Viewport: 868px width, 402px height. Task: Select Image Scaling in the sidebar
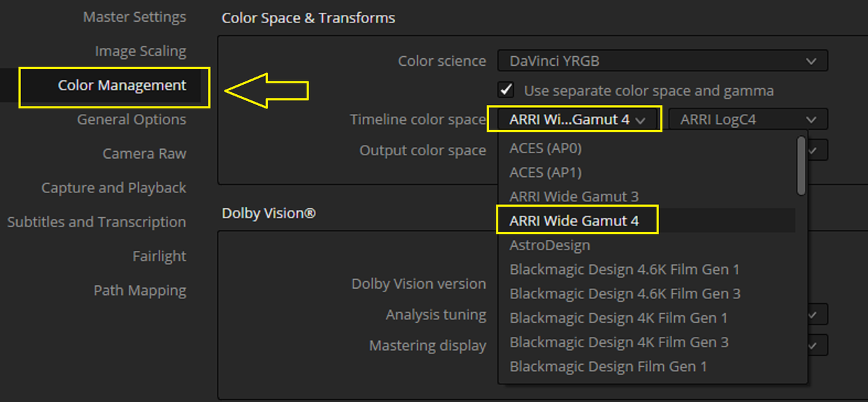(140, 52)
